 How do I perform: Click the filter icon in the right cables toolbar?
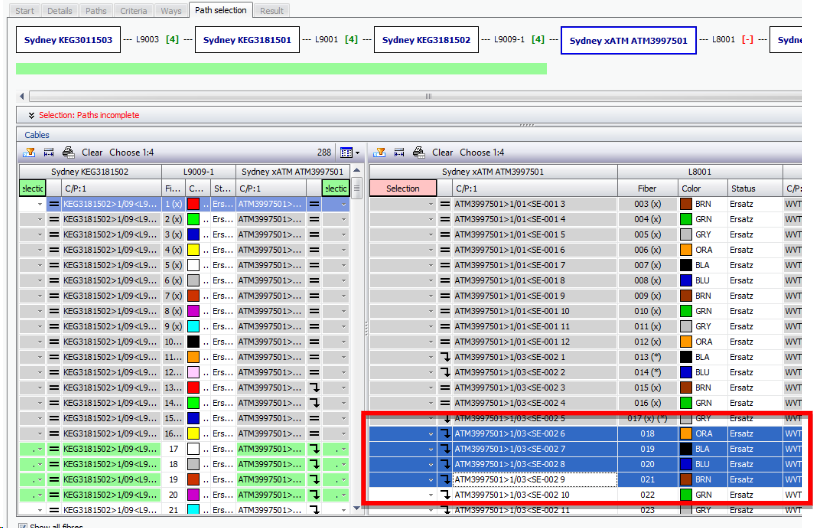379,152
